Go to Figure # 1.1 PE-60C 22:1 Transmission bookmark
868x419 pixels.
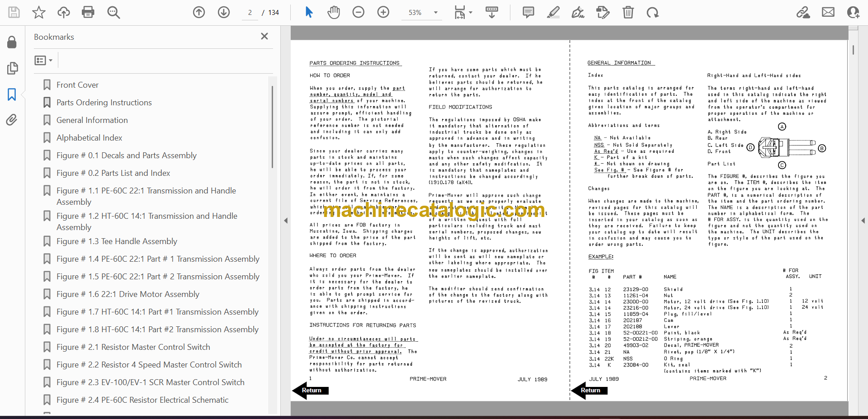click(146, 196)
